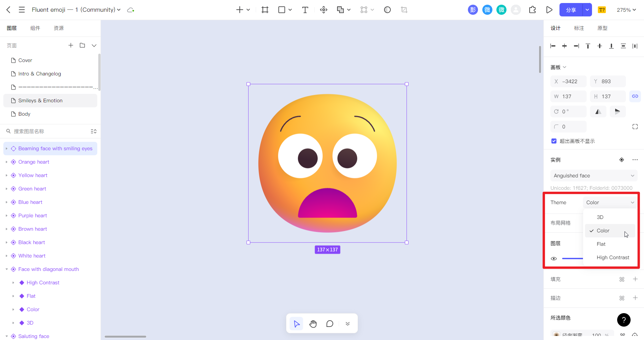The width and height of the screenshot is (644, 340).
Task: Click the new page folder icon
Action: 82,45
